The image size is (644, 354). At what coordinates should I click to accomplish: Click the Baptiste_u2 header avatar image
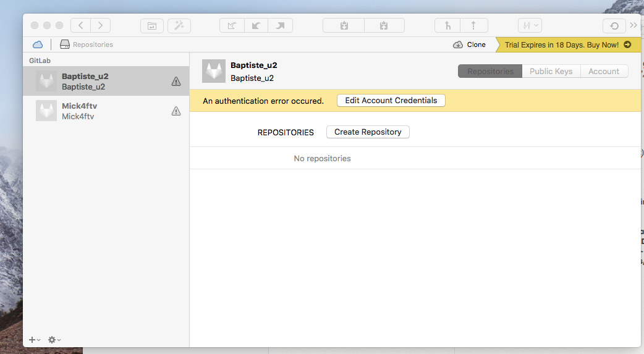coord(214,71)
